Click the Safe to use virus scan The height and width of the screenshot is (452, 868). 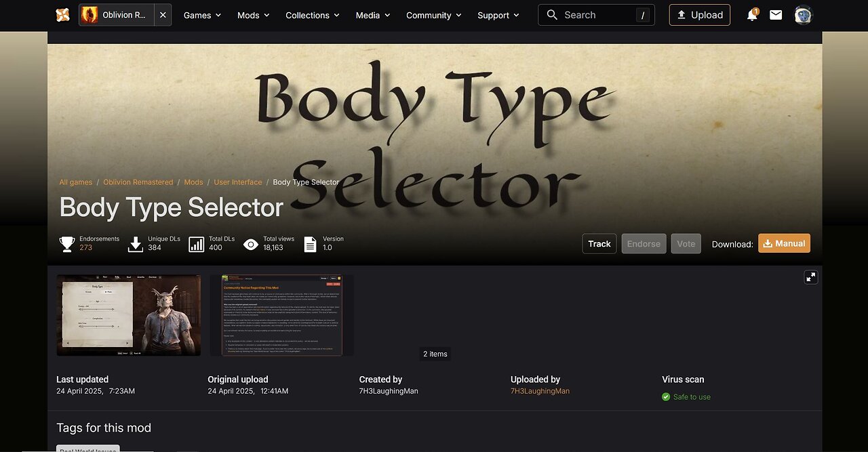(692, 397)
